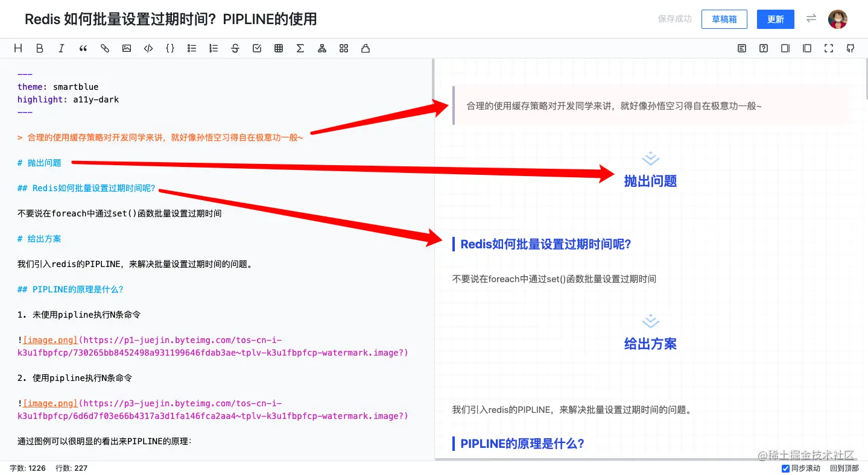Click the '# 抛出问题' line in the editor
The image size is (868, 475).
[x=39, y=163]
